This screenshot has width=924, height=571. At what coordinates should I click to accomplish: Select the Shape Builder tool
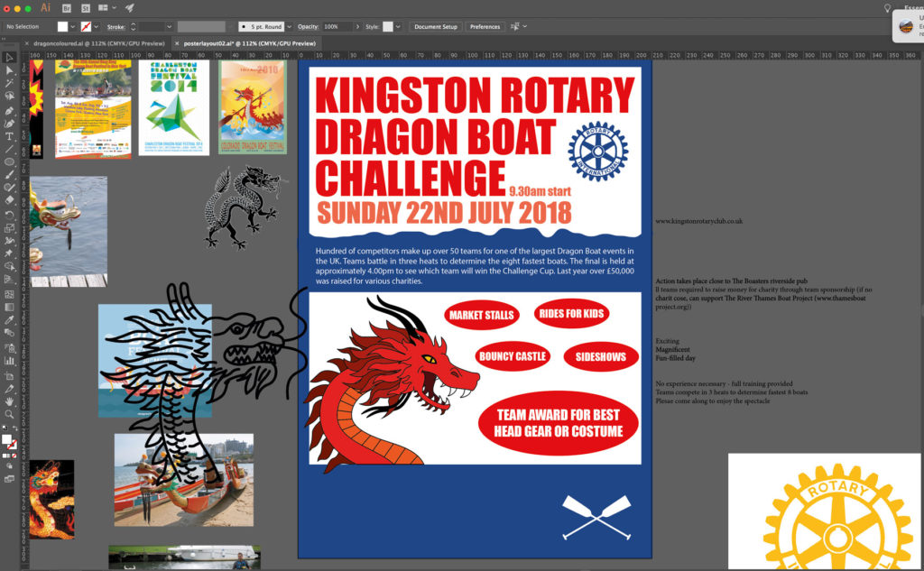(9, 267)
